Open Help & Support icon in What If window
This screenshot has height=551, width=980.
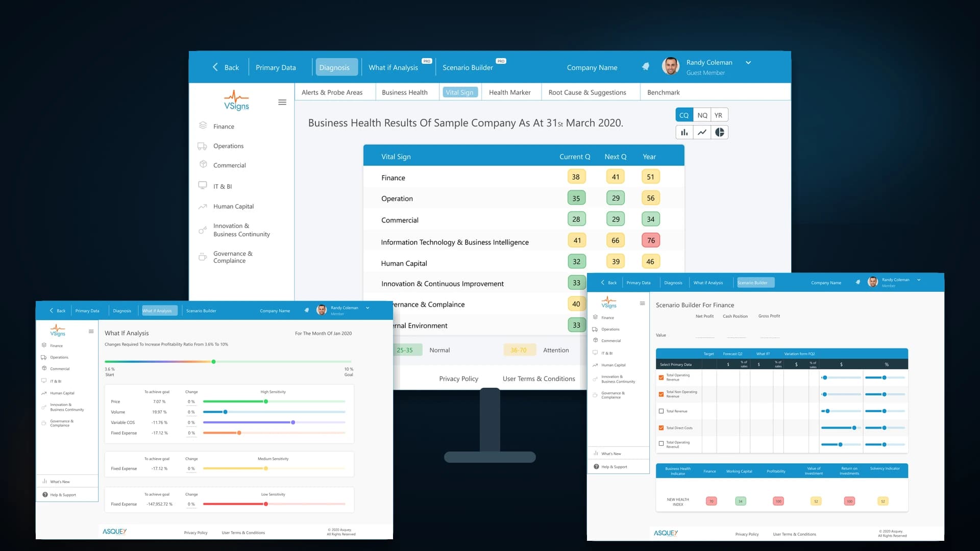click(x=45, y=495)
